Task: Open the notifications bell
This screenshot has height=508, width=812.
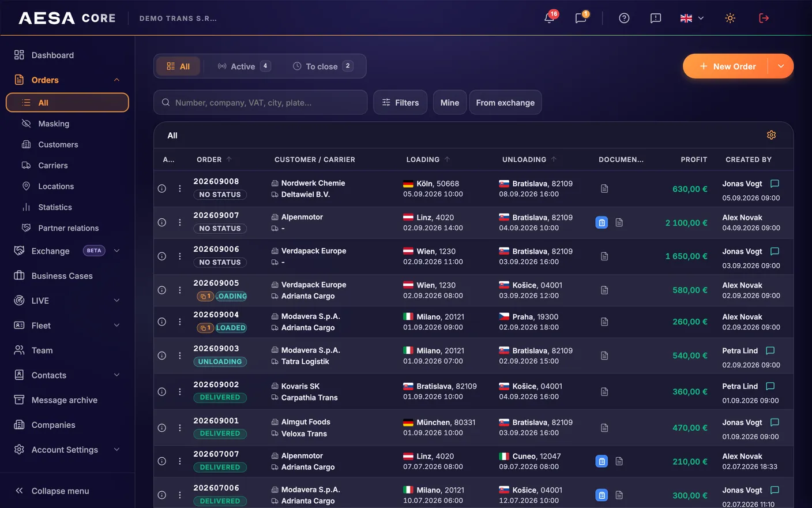Action: coord(550,18)
